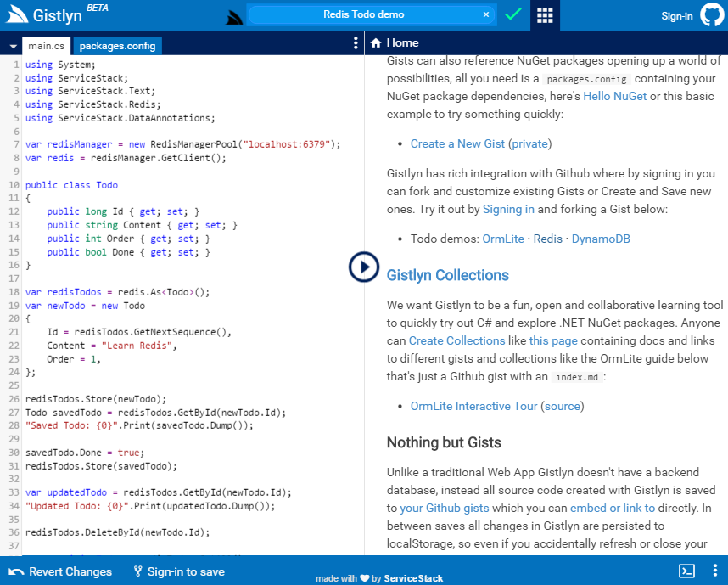Open OrmLite Interactive Tour link
728x585 pixels.
[473, 406]
